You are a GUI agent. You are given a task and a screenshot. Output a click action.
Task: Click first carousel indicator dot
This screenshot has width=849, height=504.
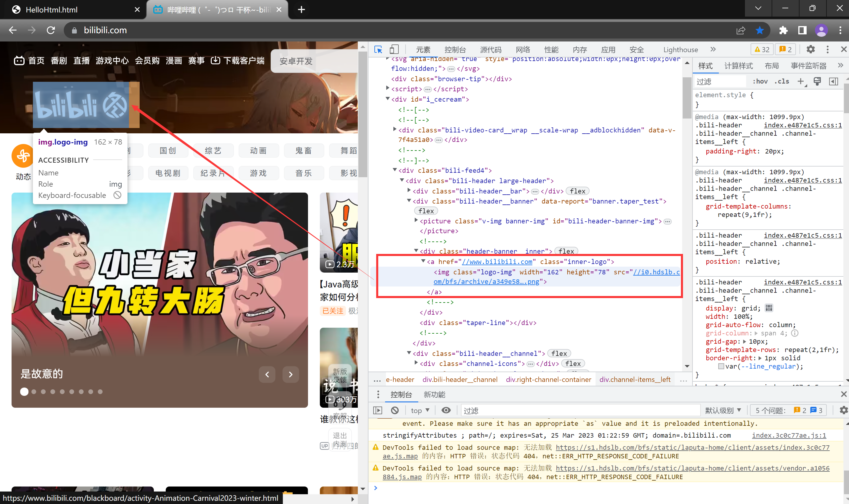(24, 392)
